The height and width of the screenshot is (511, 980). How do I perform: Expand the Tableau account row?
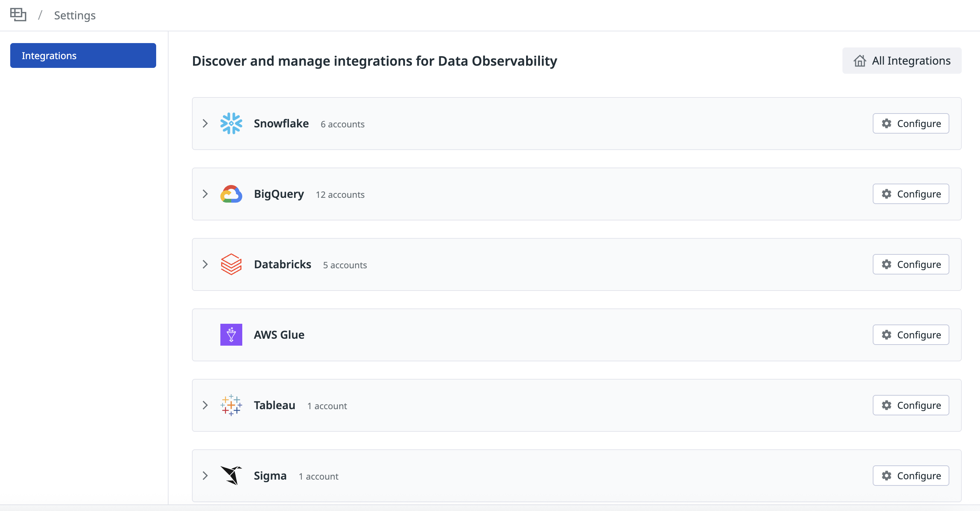pos(205,405)
